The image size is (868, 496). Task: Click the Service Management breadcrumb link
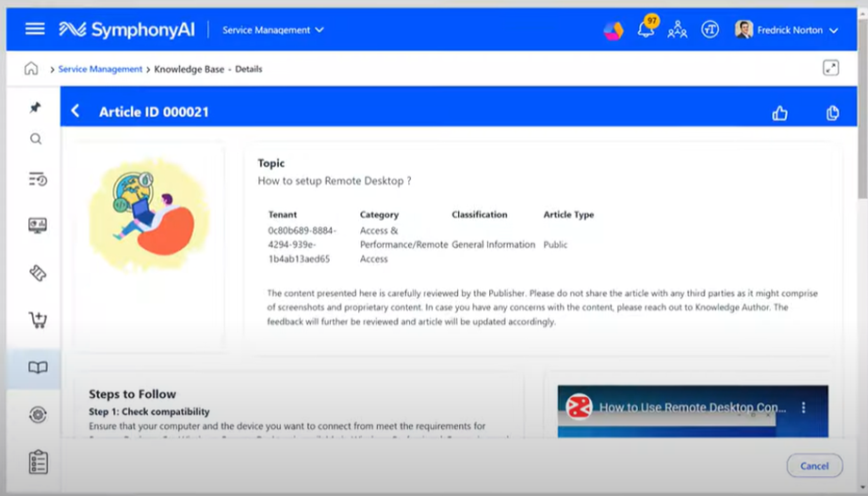click(x=100, y=70)
